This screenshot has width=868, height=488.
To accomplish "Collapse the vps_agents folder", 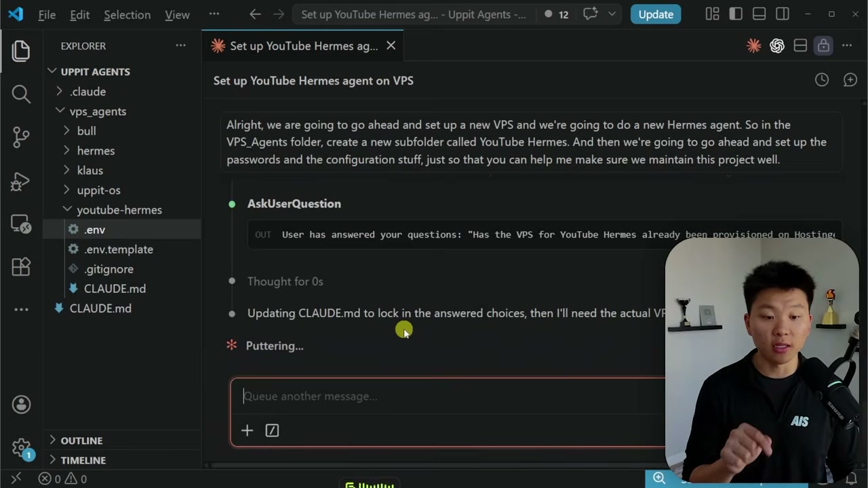I will 122,111.
